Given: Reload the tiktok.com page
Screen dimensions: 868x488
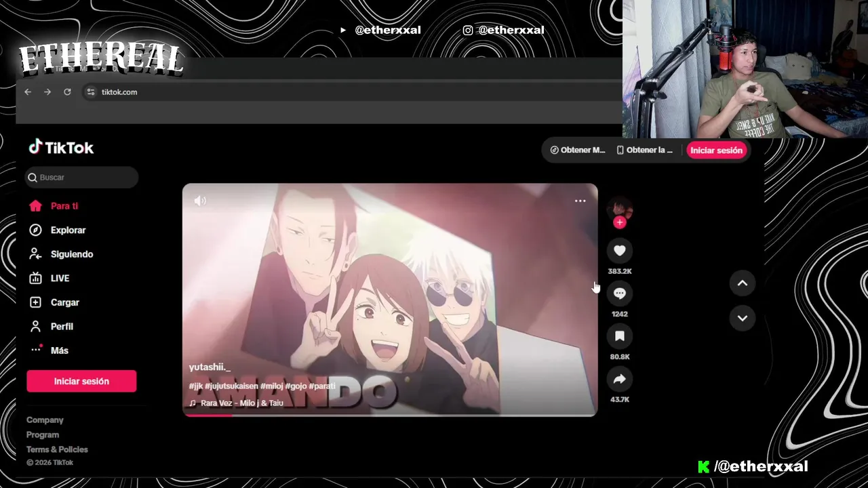Looking at the screenshot, I should click(67, 92).
